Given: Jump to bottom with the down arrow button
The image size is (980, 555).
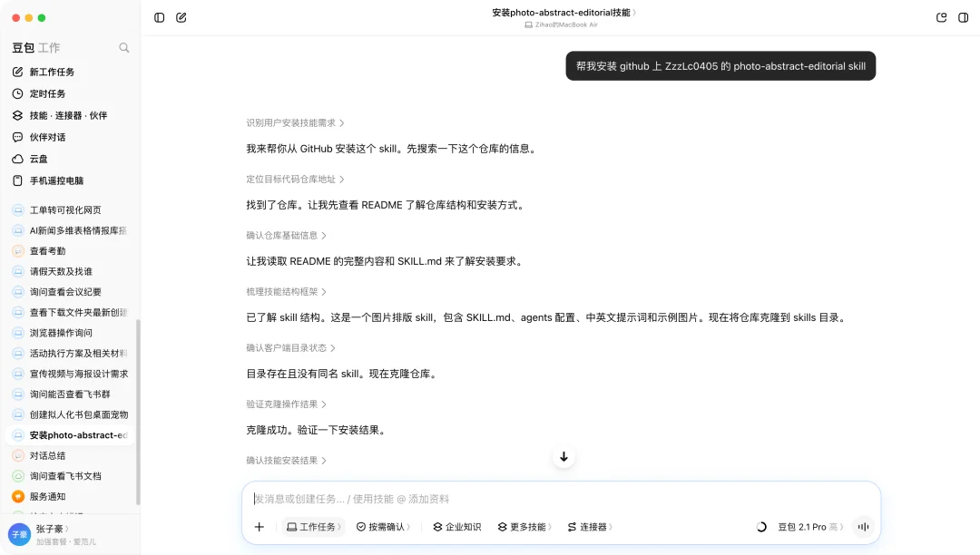Looking at the screenshot, I should [x=563, y=457].
